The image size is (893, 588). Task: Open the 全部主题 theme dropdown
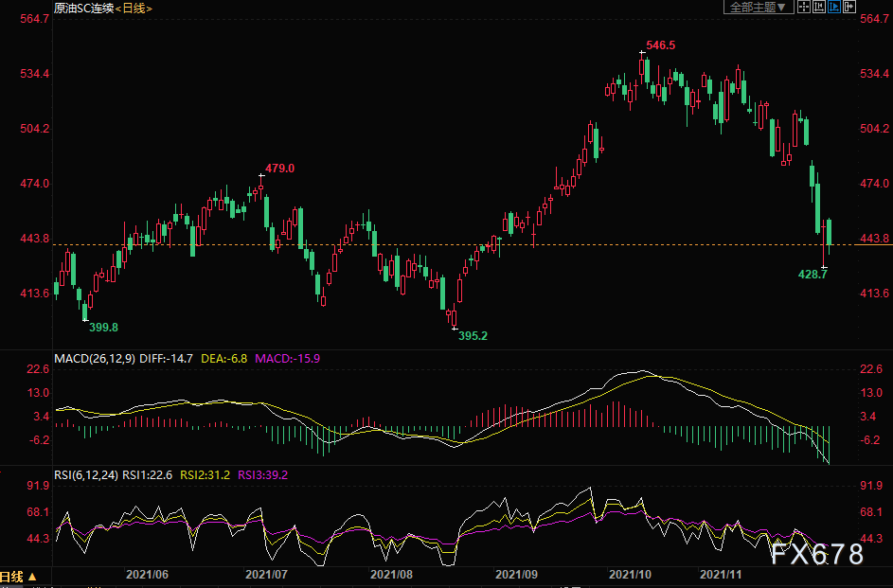coord(759,7)
